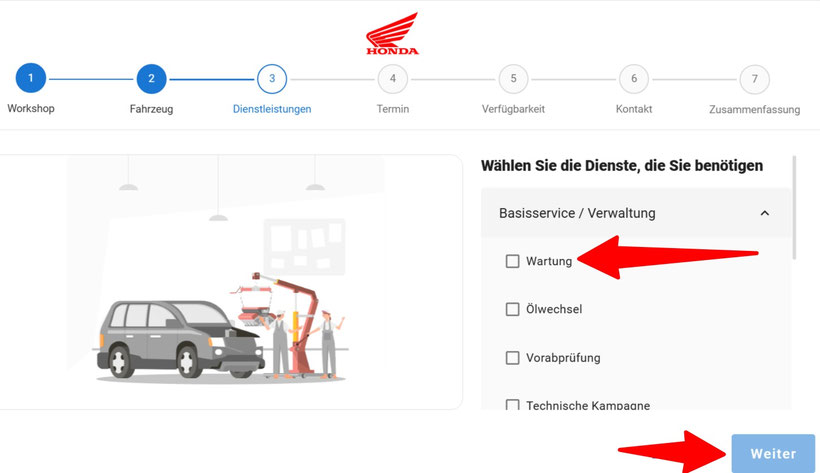Image resolution: width=820 pixels, height=473 pixels.
Task: Click the Wartung label text
Action: pos(549,261)
